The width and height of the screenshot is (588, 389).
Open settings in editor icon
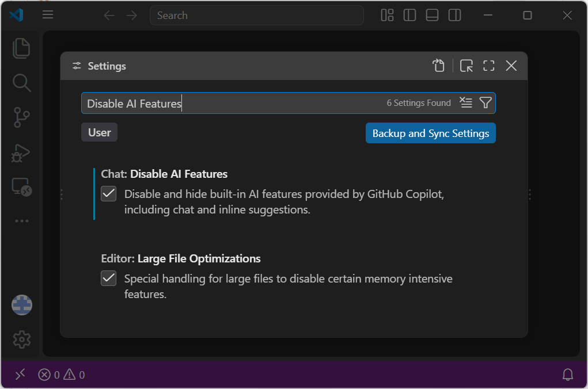[466, 66]
